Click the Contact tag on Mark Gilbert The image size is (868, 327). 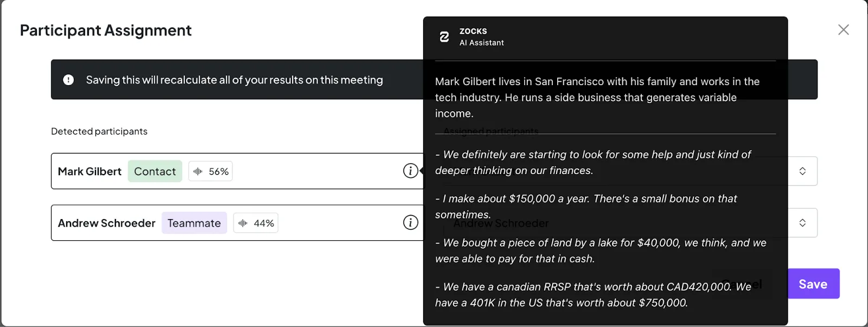click(x=155, y=171)
